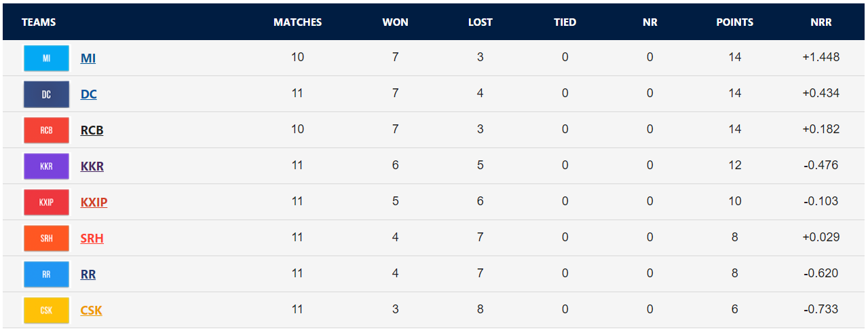
Task: Visit the KXIP team link
Action: tap(94, 203)
